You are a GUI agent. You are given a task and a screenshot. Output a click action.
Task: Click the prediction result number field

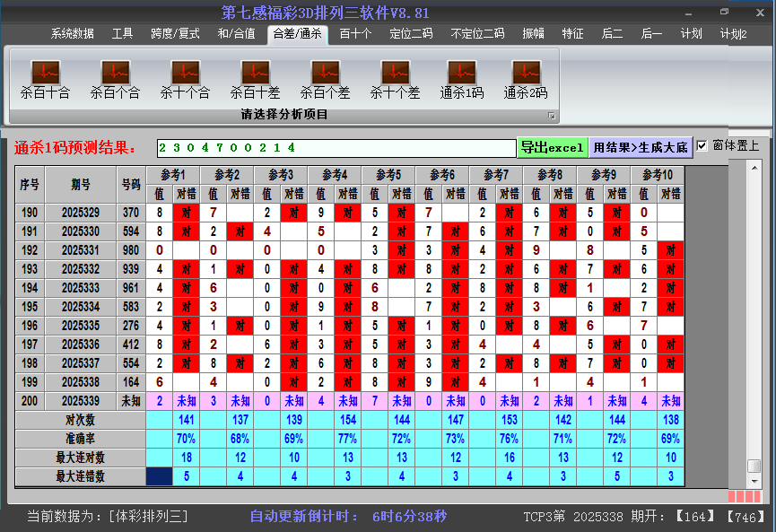336,147
